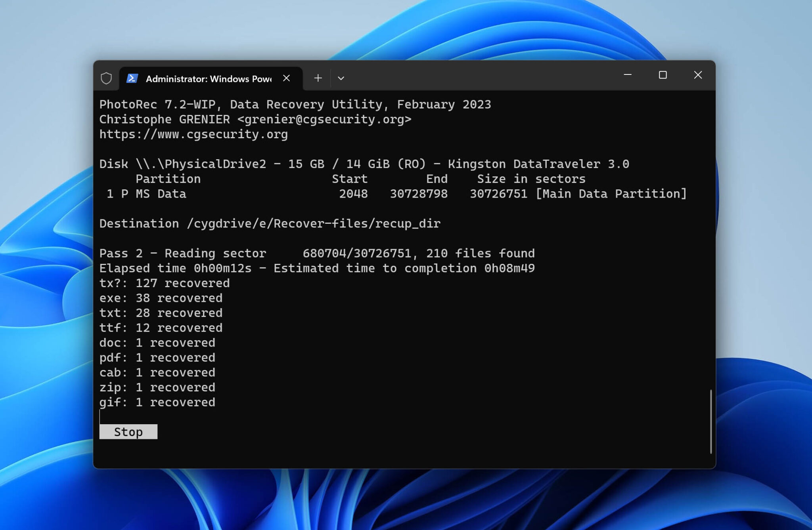
Task: Select the exe: 38 recovered line
Action: click(161, 298)
